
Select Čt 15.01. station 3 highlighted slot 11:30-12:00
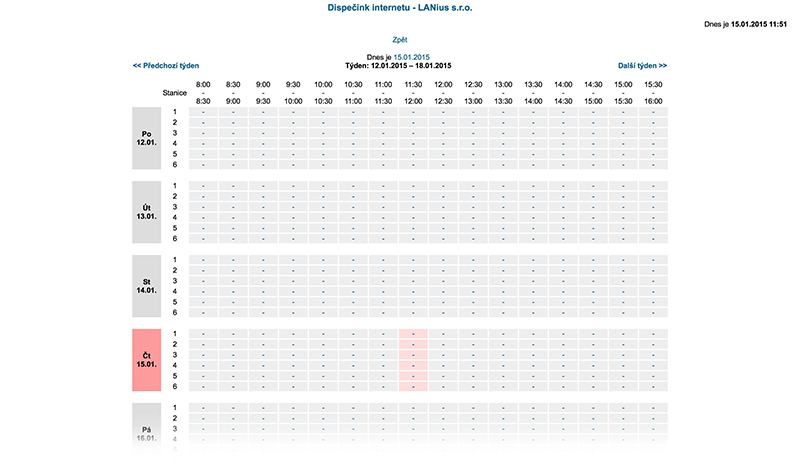click(413, 355)
